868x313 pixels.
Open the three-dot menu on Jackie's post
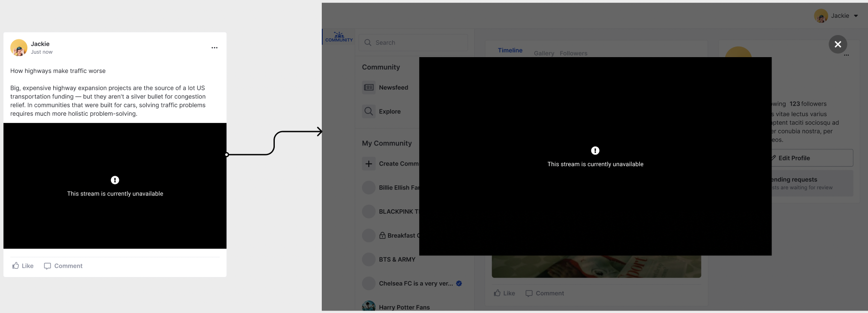pyautogui.click(x=214, y=48)
